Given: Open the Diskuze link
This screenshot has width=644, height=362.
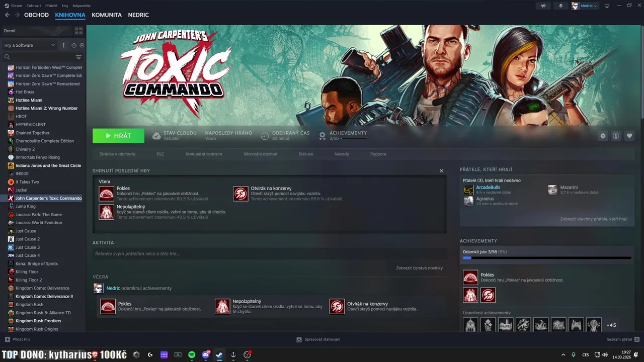Looking at the screenshot, I should point(306,154).
